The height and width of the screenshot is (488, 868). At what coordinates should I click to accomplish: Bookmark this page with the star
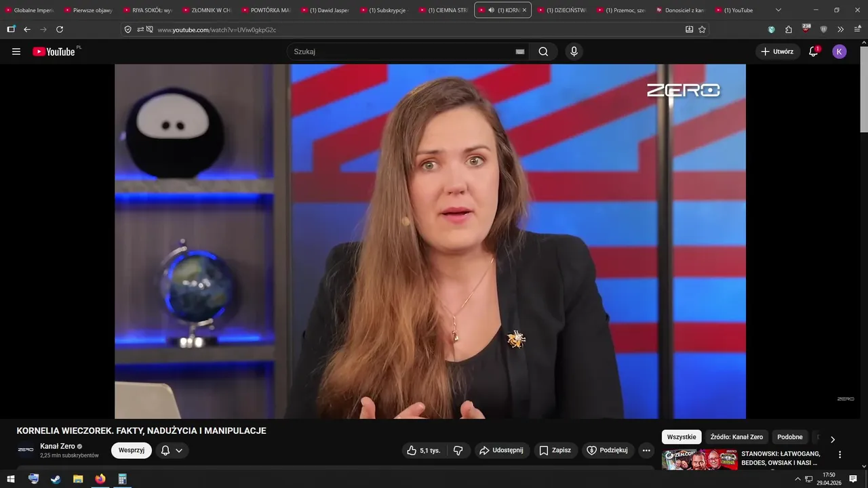click(702, 29)
